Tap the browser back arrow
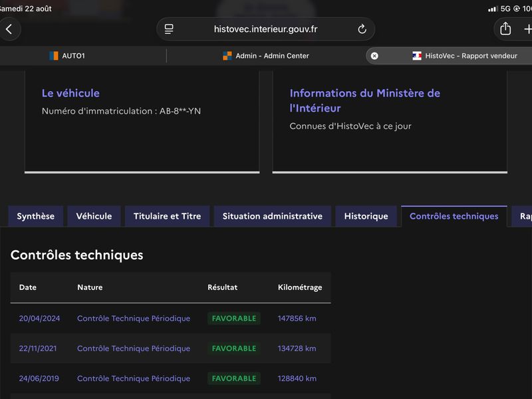The image size is (532, 399). tap(9, 29)
